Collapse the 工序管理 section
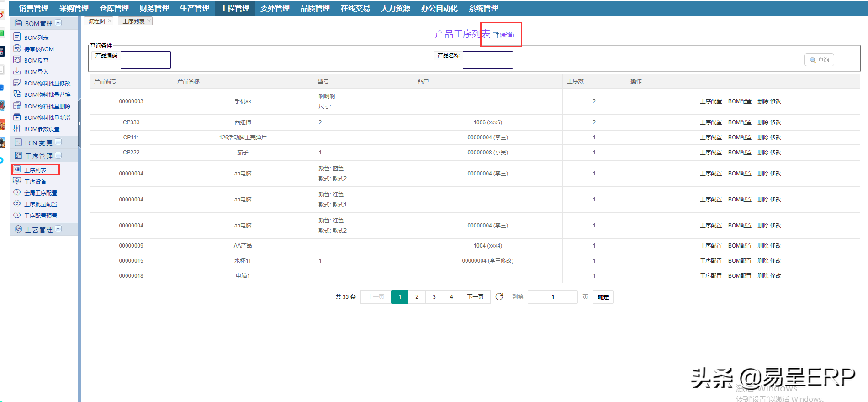This screenshot has height=402, width=868. pyautogui.click(x=58, y=155)
